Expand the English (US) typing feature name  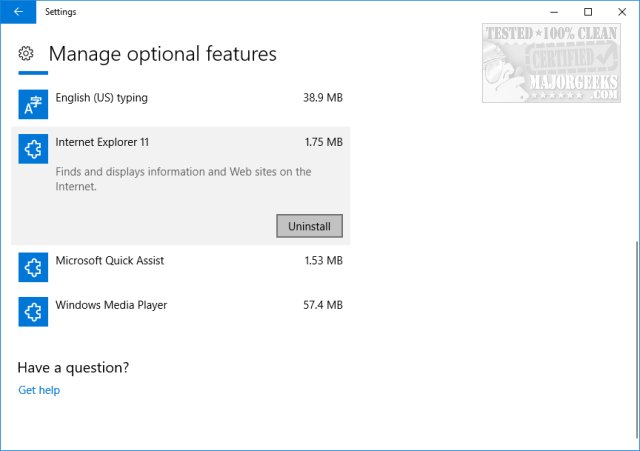pos(101,98)
